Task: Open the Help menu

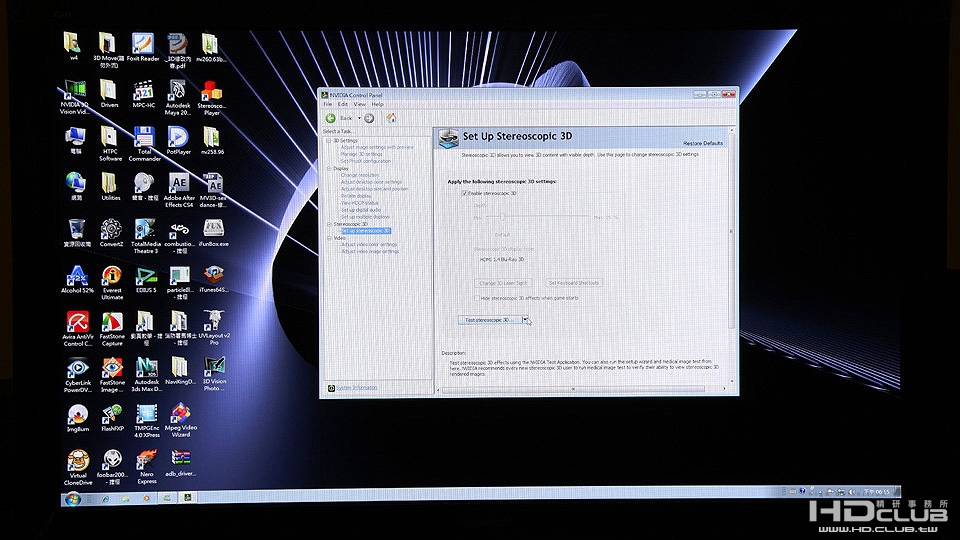Action: coord(377,104)
